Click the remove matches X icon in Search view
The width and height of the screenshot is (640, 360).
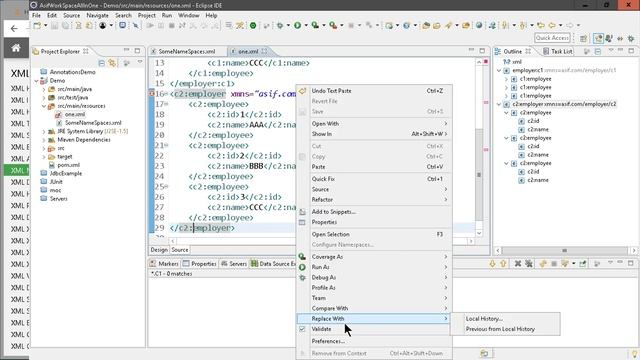point(518,264)
